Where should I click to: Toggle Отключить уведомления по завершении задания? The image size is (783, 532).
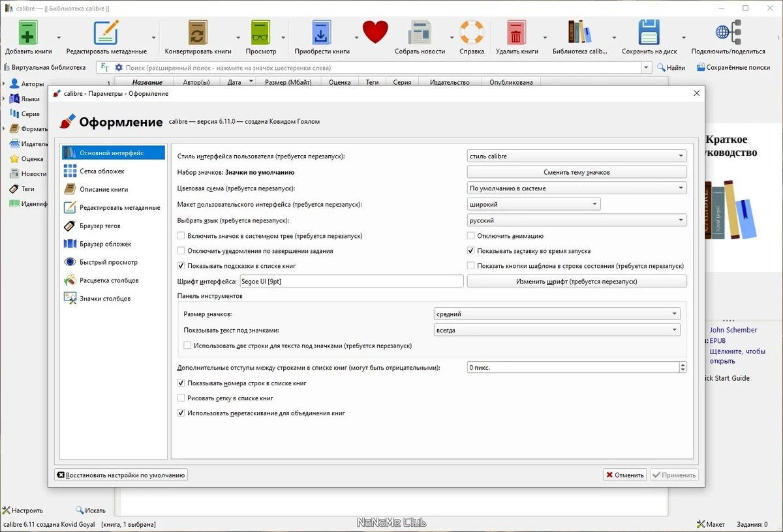coord(181,251)
